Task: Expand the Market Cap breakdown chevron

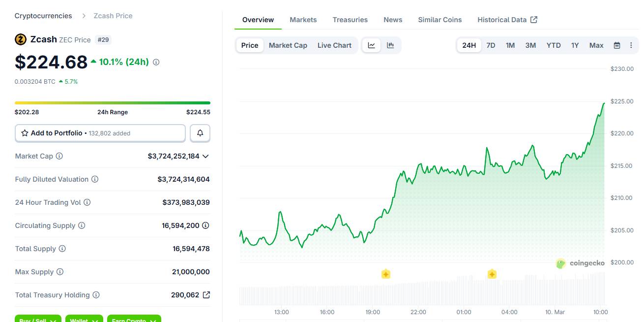Action: (x=206, y=156)
